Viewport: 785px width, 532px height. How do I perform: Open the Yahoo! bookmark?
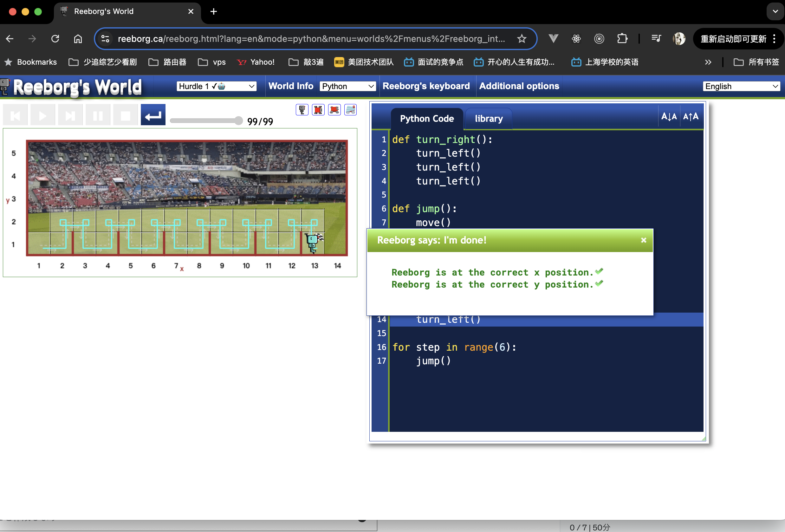point(256,62)
